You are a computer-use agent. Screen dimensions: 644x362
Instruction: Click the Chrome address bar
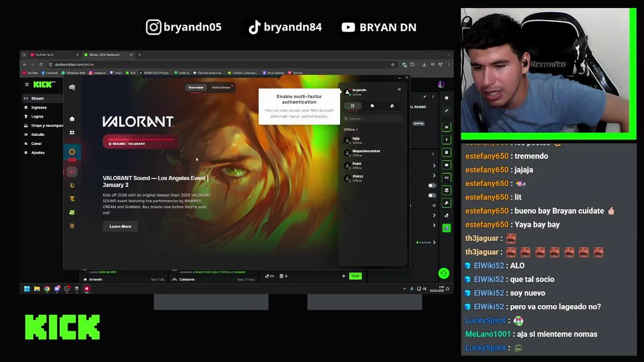[x=221, y=64]
